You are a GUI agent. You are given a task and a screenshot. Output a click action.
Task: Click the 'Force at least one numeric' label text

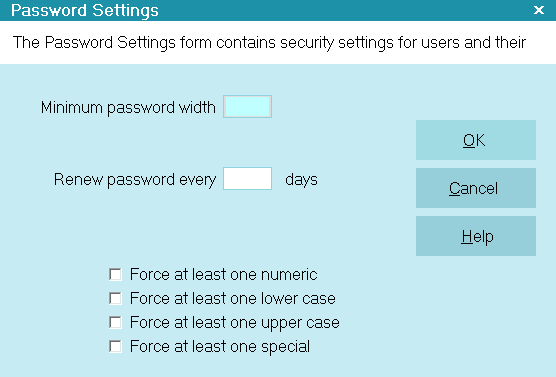[223, 275]
